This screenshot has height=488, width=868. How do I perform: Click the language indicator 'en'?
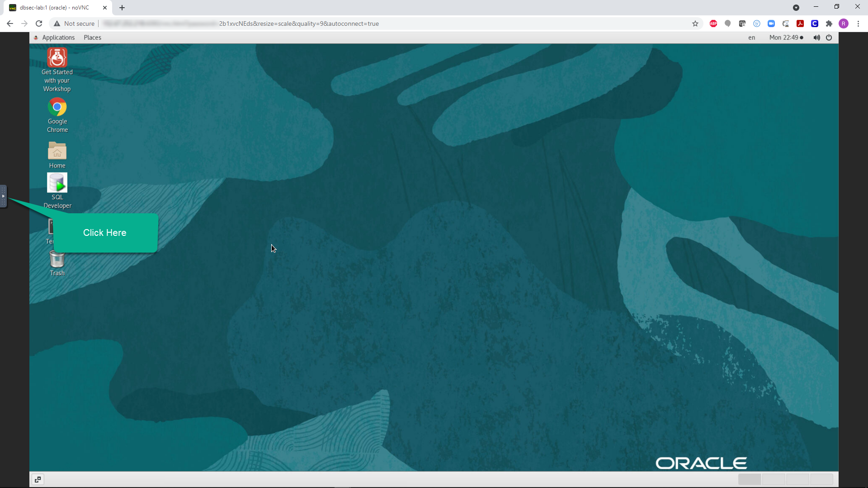[751, 37]
